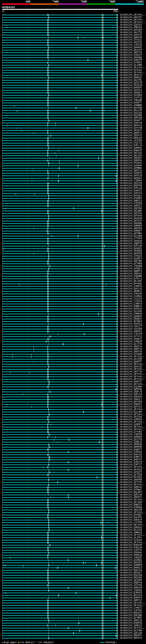Viewport: 146px width, 644px height.
Task: Select hit UniRef100_Q84LN3
Action: pos(131,138)
